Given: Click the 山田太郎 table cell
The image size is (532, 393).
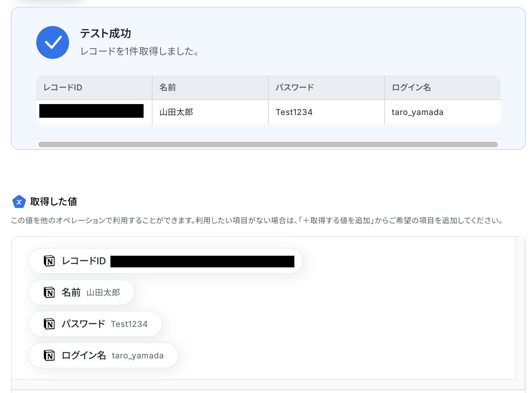Looking at the screenshot, I should (210, 112).
